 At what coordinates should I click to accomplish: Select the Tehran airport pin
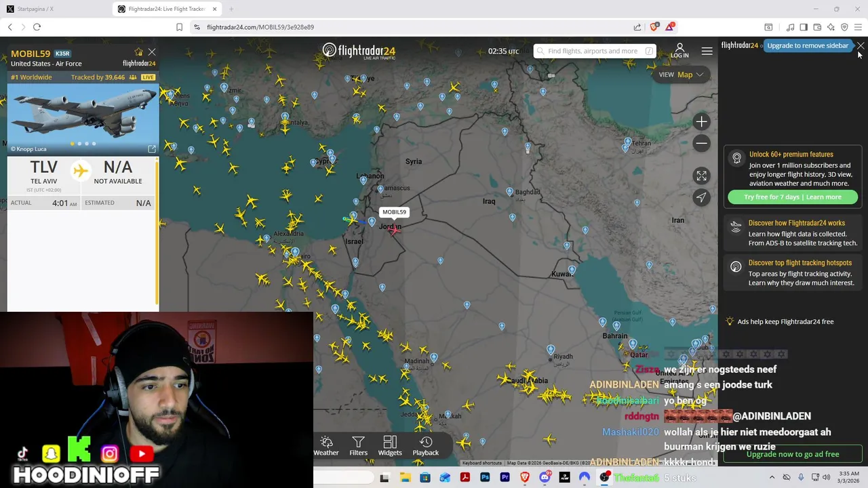627,143
